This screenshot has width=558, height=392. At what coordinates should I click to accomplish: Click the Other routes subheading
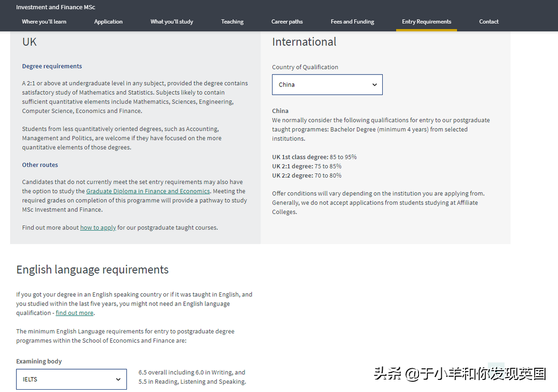(x=40, y=165)
